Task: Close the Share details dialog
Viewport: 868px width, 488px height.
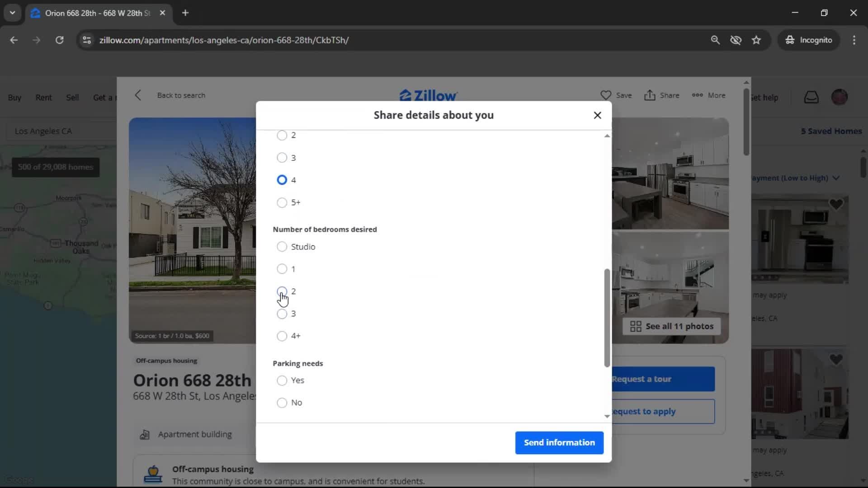Action: point(597,115)
